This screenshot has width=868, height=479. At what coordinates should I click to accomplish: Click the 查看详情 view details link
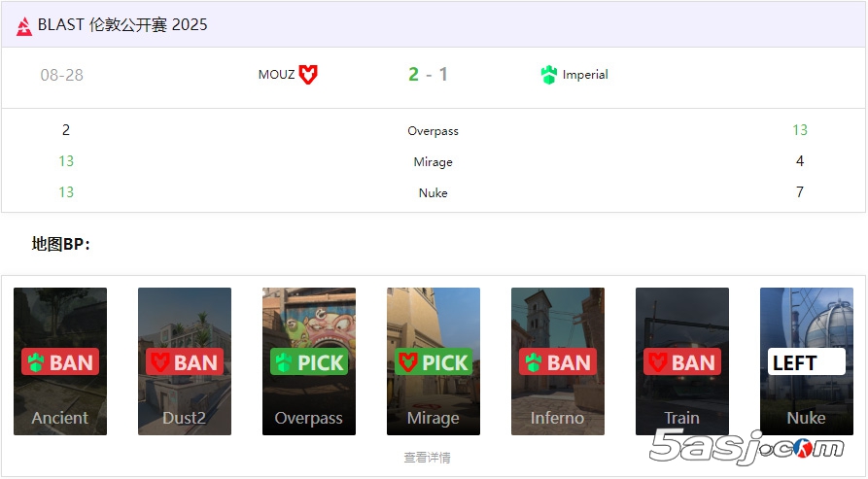point(428,458)
